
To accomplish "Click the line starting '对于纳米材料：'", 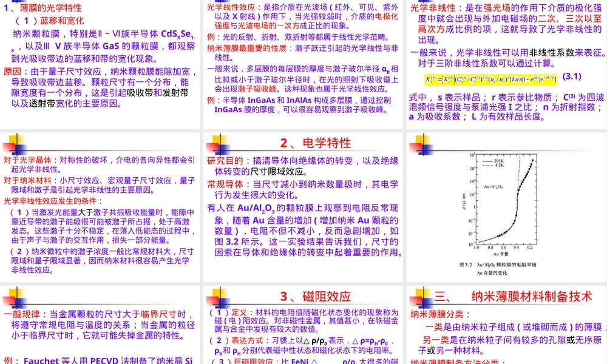I will click(100, 185).
